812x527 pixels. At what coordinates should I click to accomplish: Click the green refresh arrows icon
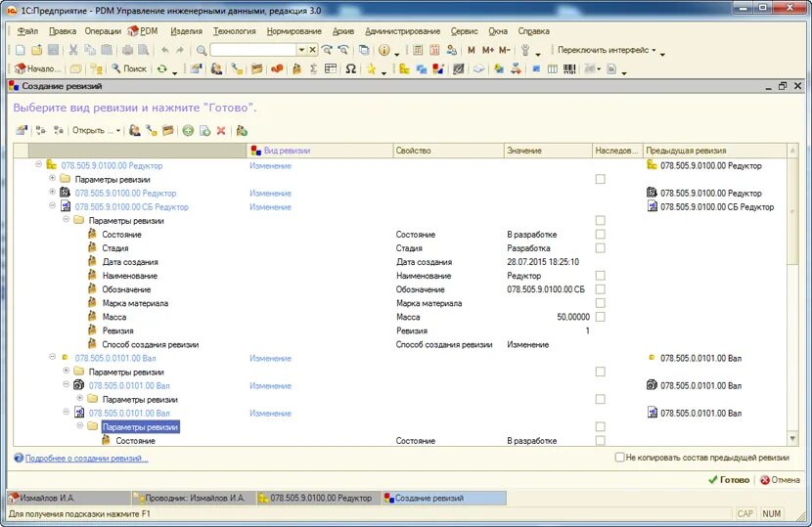tap(162, 68)
